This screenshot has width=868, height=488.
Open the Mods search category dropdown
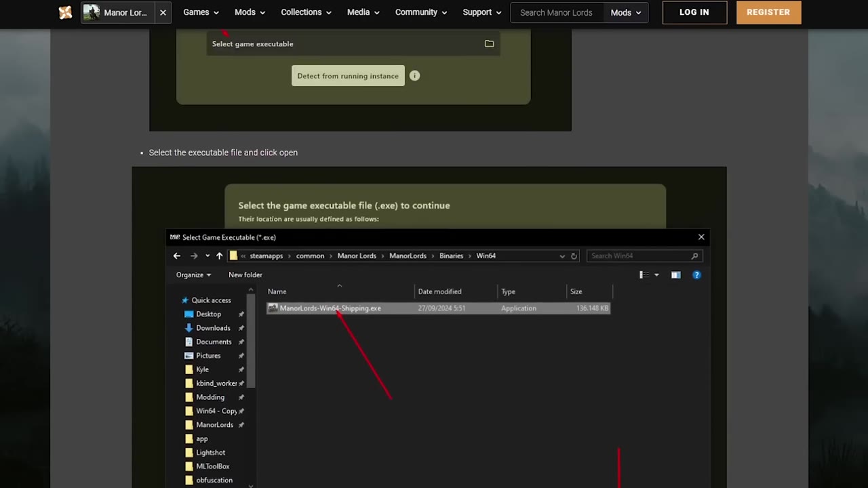625,12
